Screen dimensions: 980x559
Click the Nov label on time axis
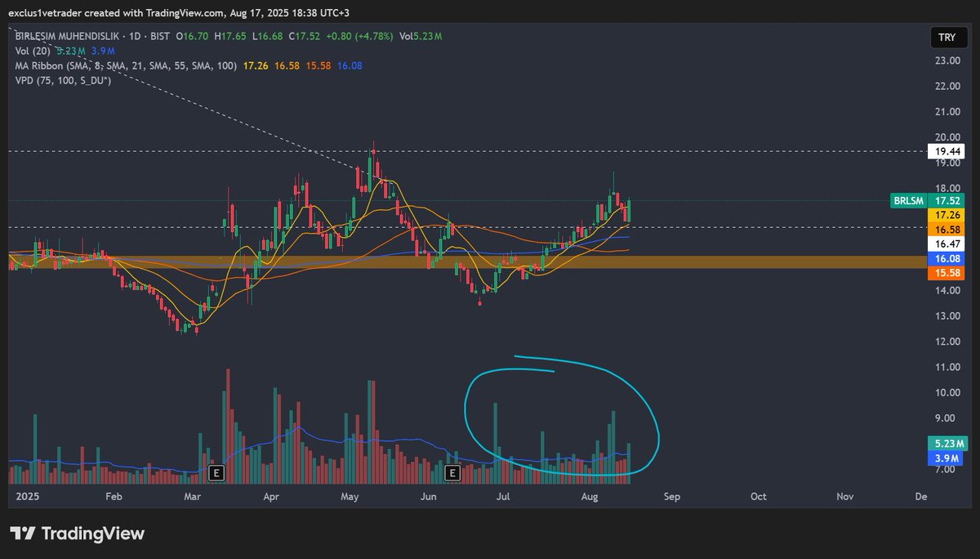845,496
